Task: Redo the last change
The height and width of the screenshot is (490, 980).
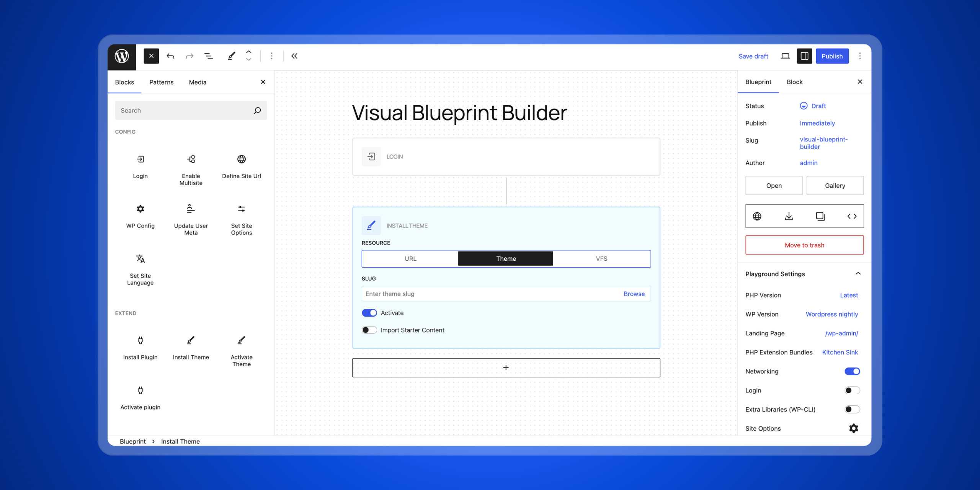Action: [189, 56]
